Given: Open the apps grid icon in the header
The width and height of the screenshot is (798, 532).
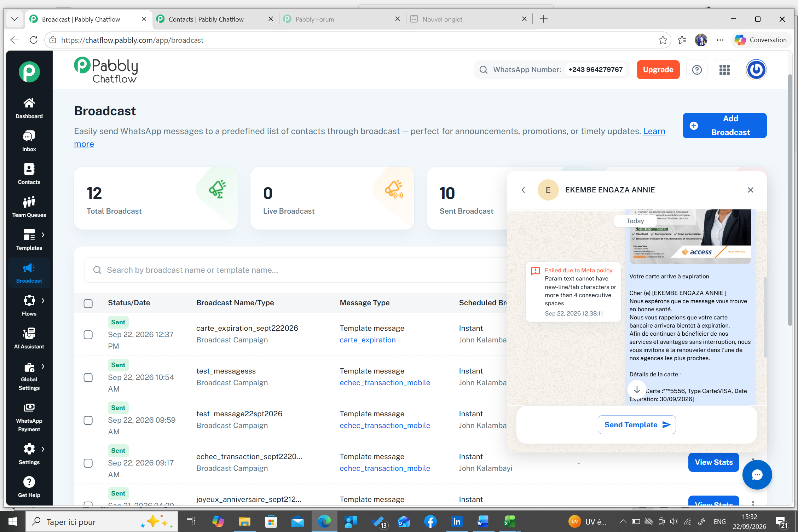Looking at the screenshot, I should [x=724, y=70].
